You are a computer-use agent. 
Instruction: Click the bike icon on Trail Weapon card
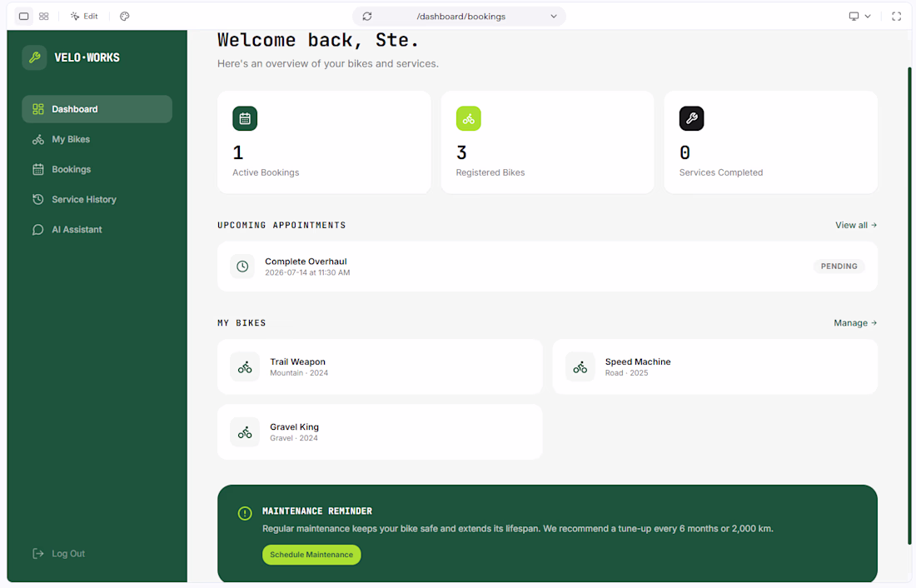point(245,367)
